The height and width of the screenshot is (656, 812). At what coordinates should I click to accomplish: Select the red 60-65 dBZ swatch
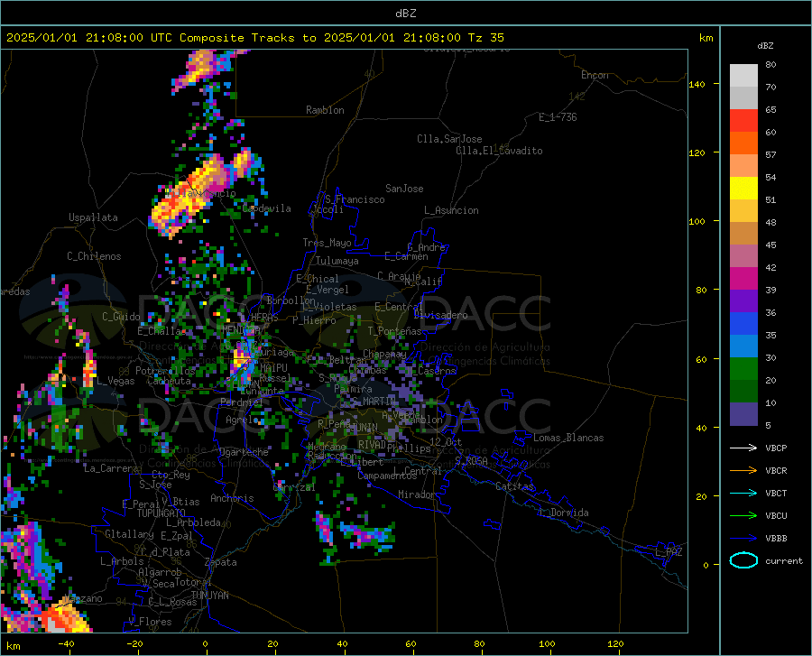coord(743,121)
